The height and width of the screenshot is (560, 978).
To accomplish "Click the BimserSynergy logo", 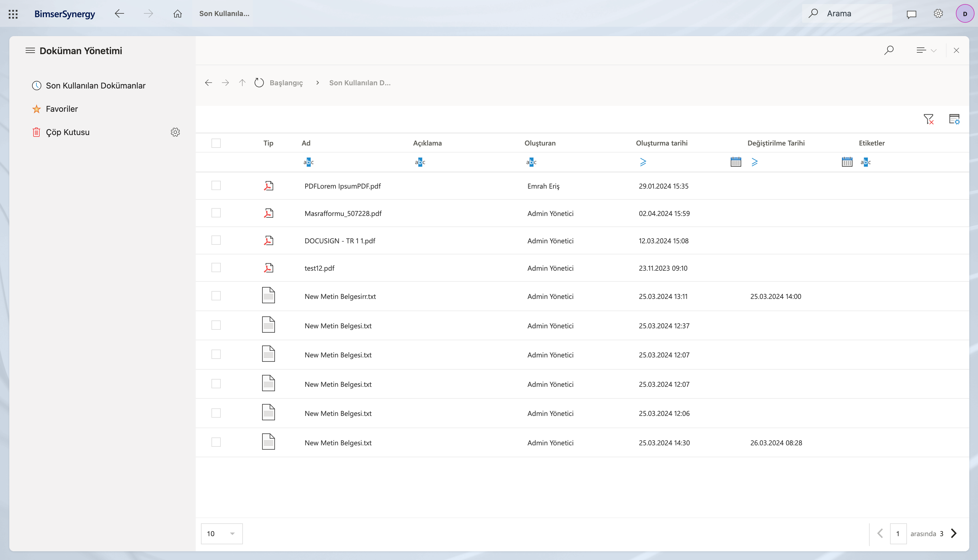I will click(65, 14).
